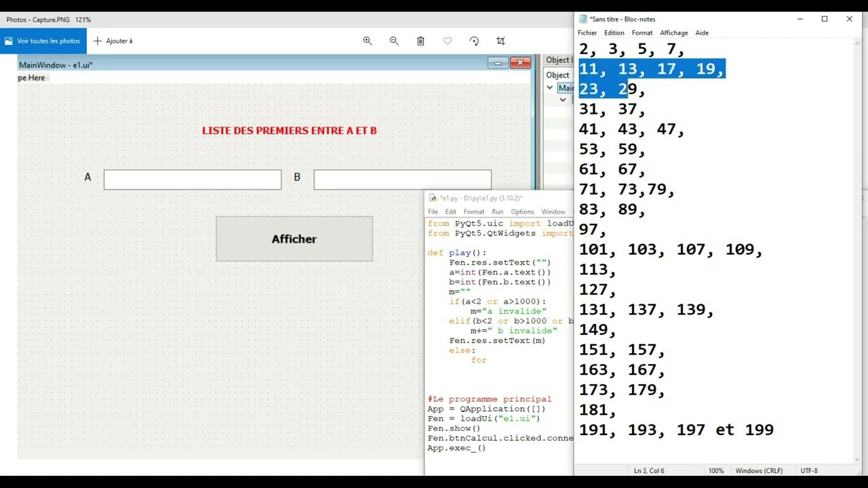This screenshot has width=868, height=488.
Task: Close the MainWindow - e1.ui form with the red X
Action: [520, 63]
